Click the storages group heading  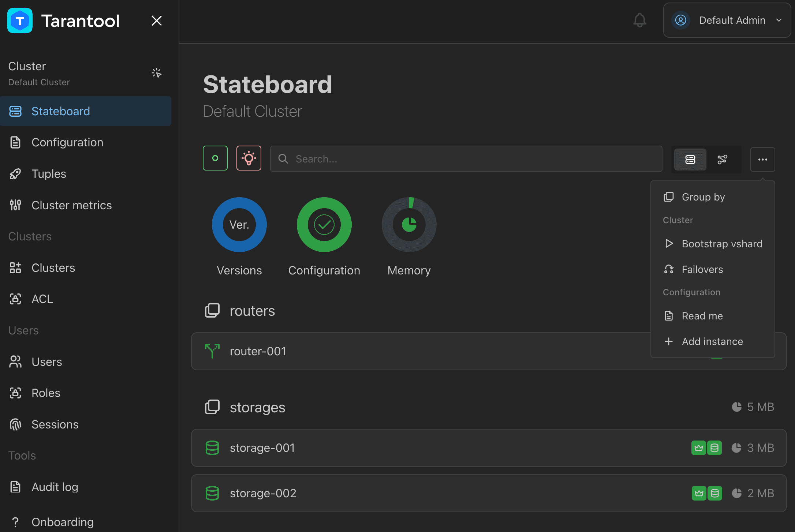pos(257,407)
